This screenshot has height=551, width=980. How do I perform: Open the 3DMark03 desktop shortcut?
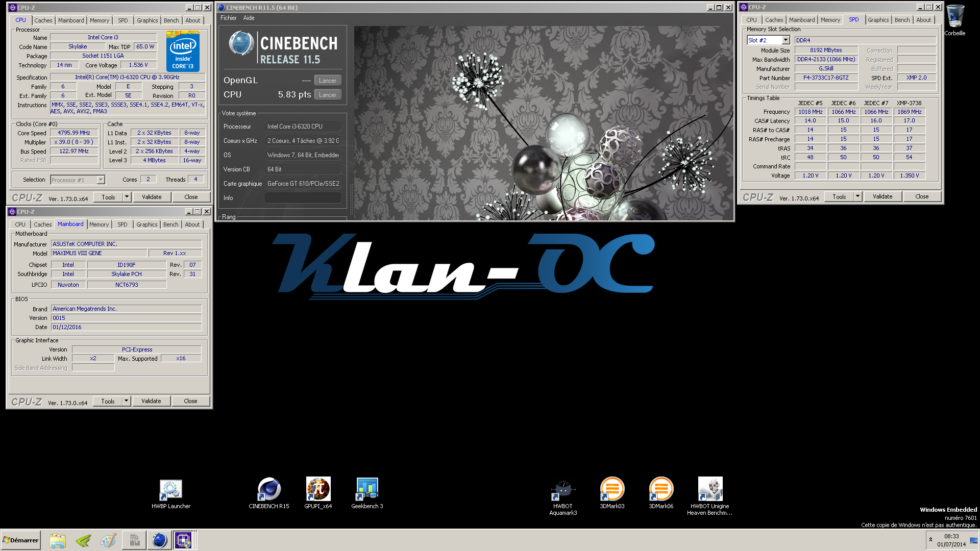[x=612, y=493]
